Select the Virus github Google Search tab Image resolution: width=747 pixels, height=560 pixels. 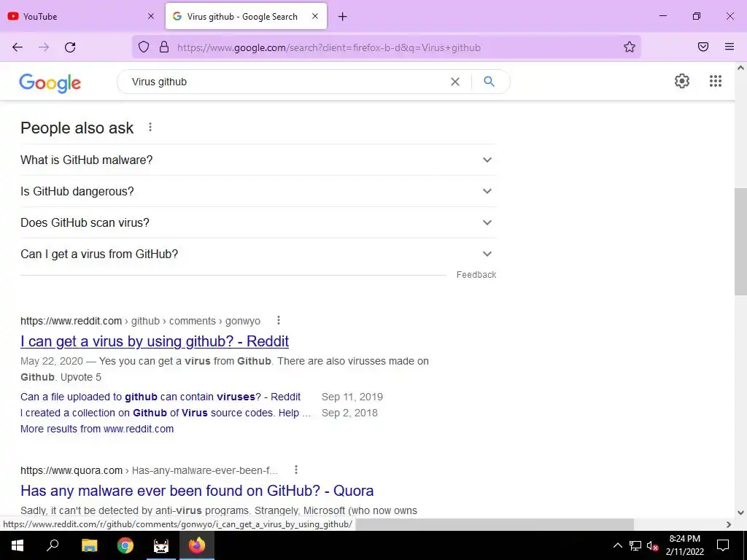tap(246, 16)
